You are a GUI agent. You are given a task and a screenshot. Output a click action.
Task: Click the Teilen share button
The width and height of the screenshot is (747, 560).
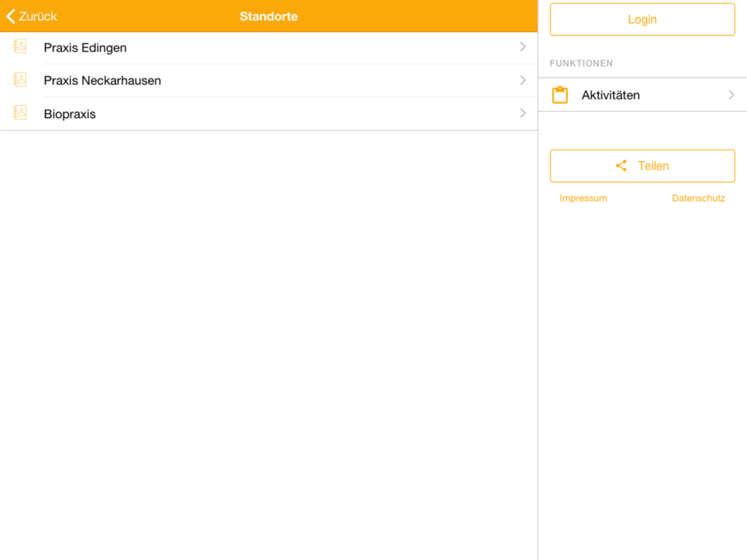[x=642, y=166]
